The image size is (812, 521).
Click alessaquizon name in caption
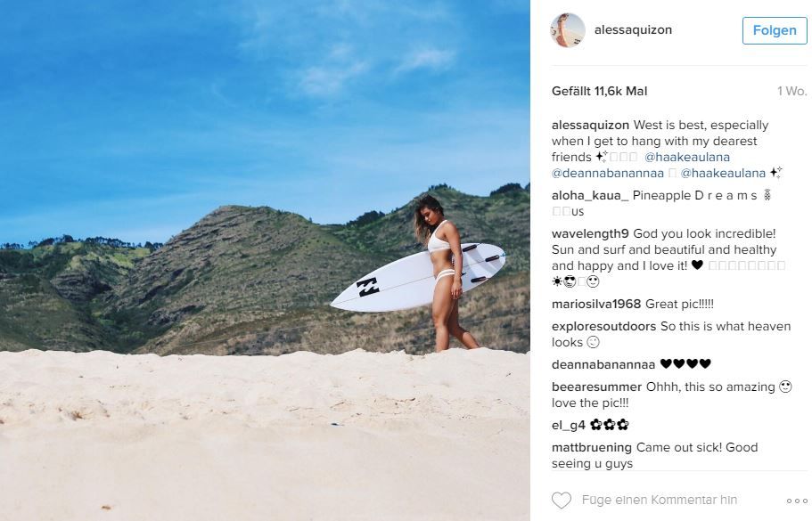click(590, 126)
